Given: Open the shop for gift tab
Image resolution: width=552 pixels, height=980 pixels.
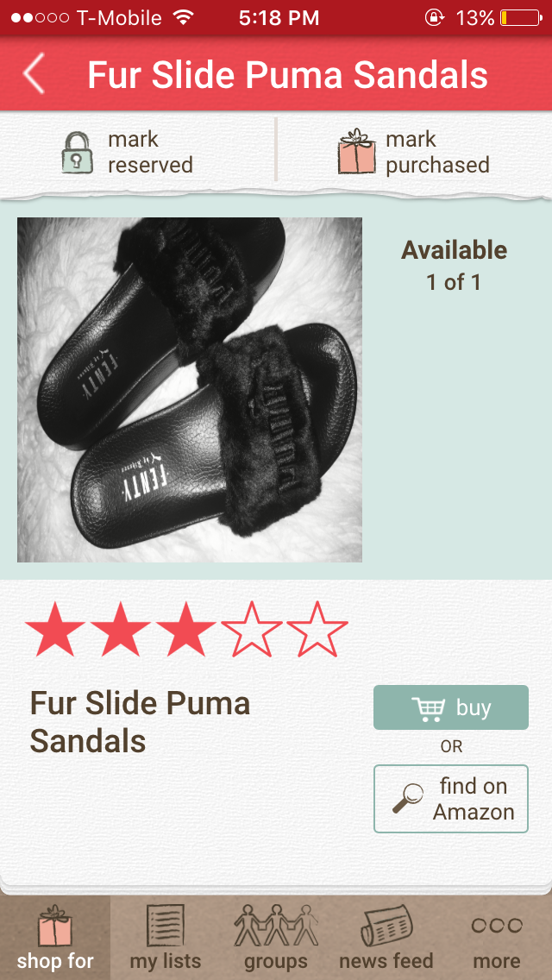Looking at the screenshot, I should [x=55, y=938].
